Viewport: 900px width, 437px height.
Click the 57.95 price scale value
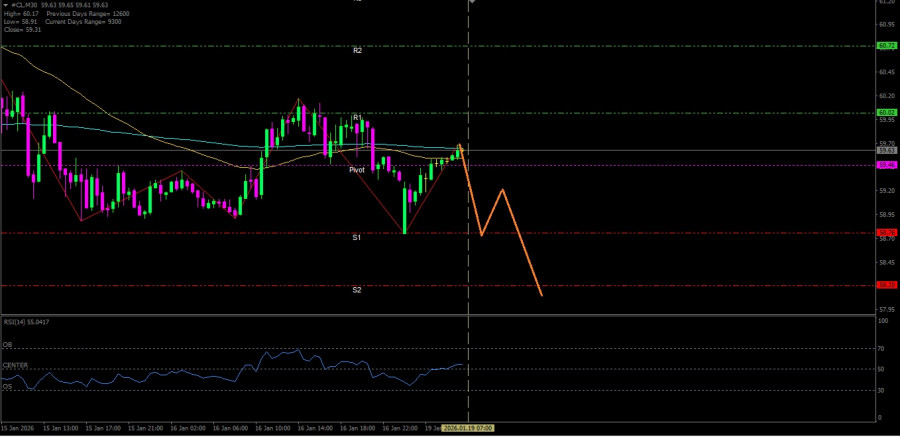tap(887, 310)
